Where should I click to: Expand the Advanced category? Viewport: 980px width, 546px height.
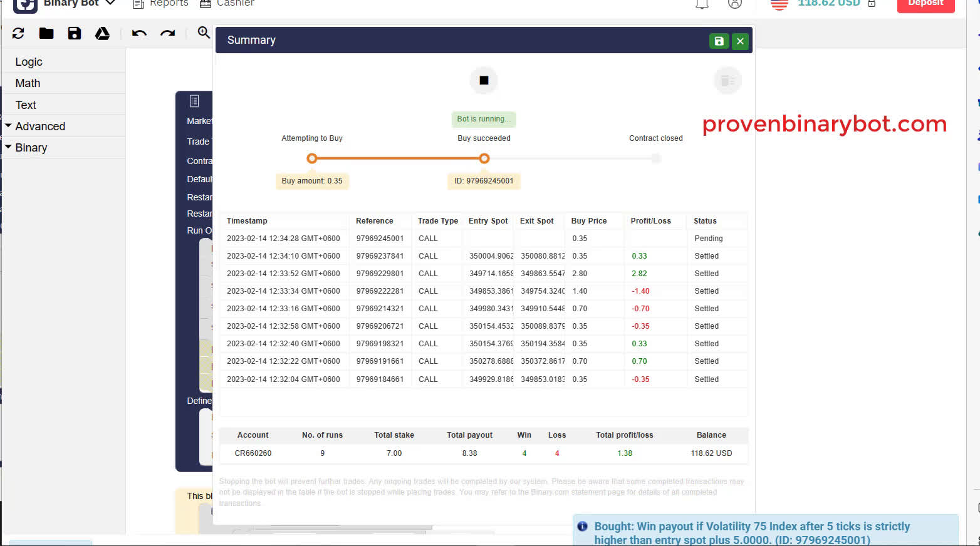pyautogui.click(x=39, y=126)
